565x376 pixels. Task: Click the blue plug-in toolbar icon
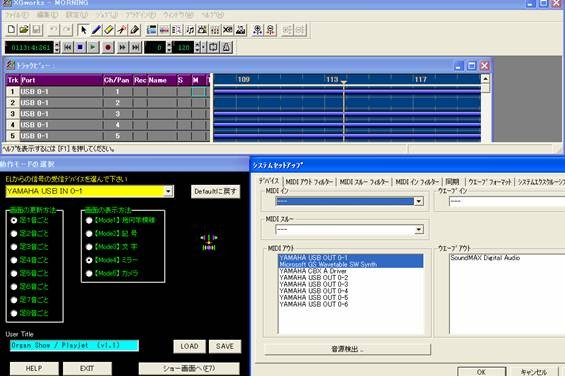click(257, 30)
